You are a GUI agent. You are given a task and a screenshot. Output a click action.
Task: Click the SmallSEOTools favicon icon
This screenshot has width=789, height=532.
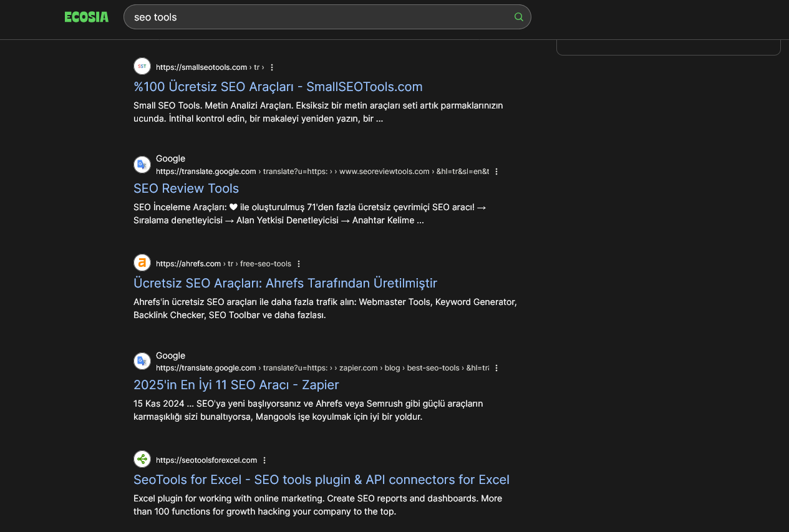(x=142, y=67)
